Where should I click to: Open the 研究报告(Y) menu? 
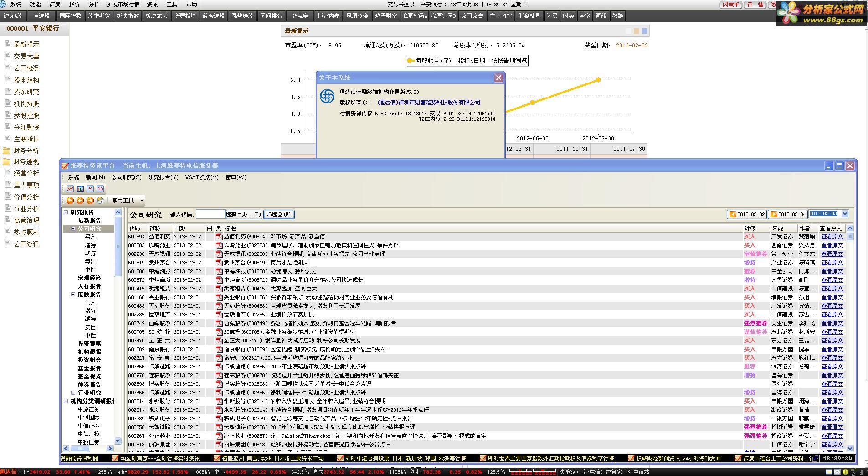pos(163,177)
